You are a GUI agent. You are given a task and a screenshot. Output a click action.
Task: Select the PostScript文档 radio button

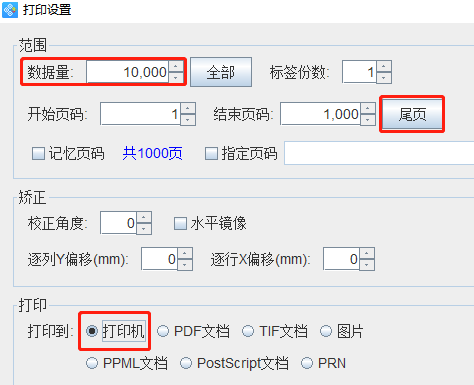tap(186, 363)
